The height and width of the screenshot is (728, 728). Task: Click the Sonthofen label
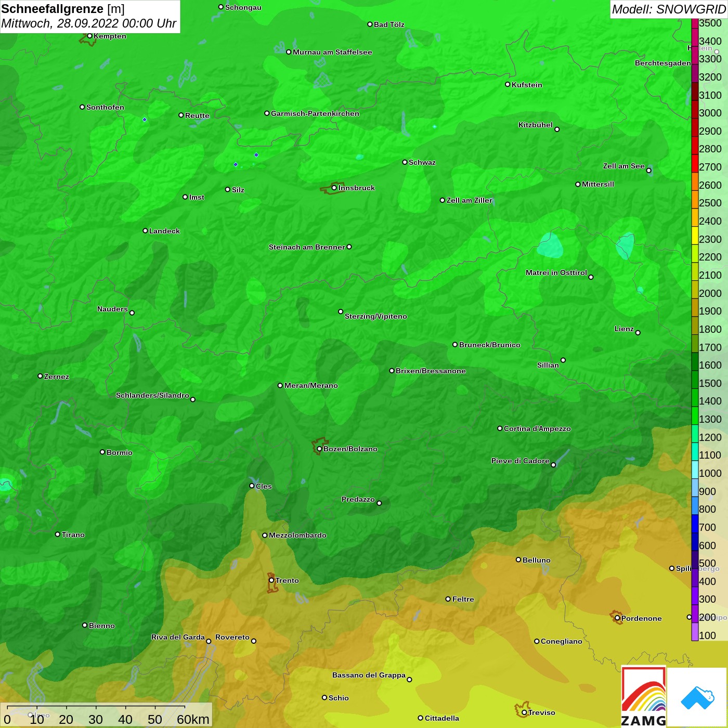(x=105, y=107)
